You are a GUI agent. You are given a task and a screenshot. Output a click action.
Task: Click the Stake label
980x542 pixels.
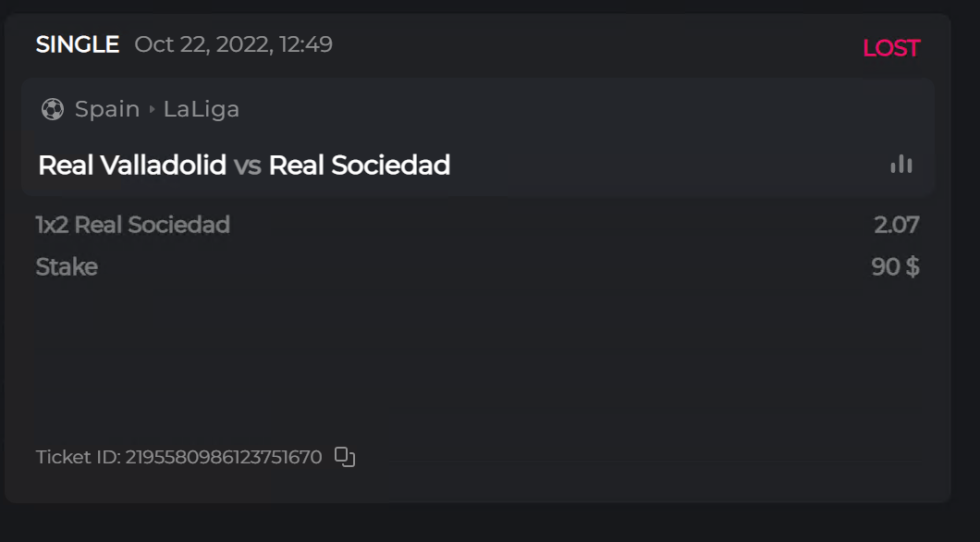67,267
